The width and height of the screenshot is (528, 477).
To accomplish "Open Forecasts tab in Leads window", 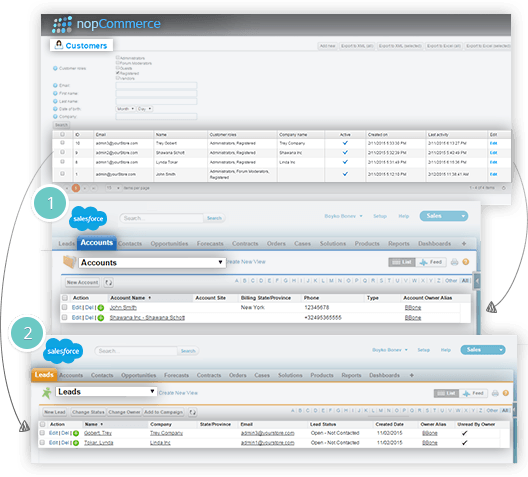I will 176,375.
